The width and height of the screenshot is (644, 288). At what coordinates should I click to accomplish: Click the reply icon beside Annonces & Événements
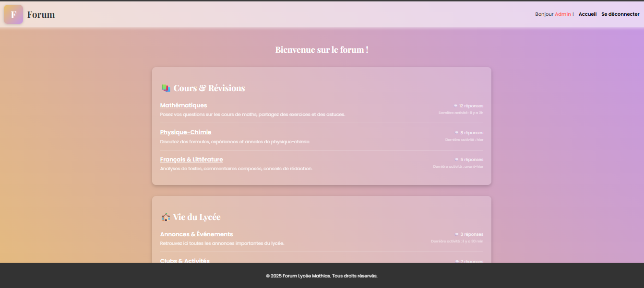(456, 234)
